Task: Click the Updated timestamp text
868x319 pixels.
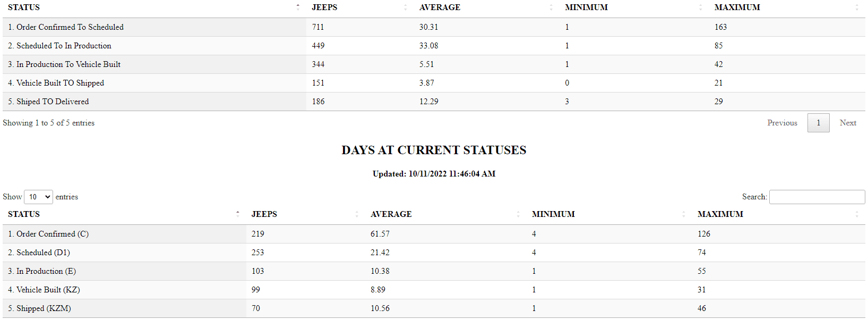Action: [434, 174]
